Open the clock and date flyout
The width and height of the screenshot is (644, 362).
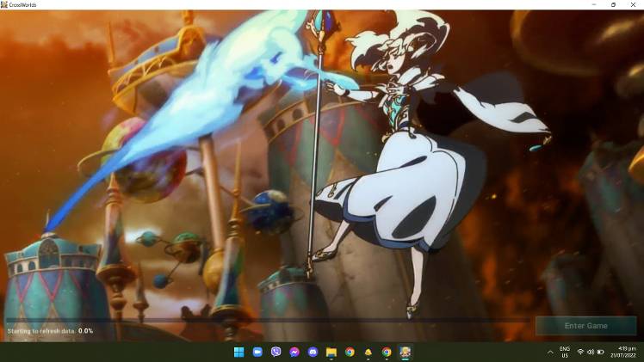622,353
